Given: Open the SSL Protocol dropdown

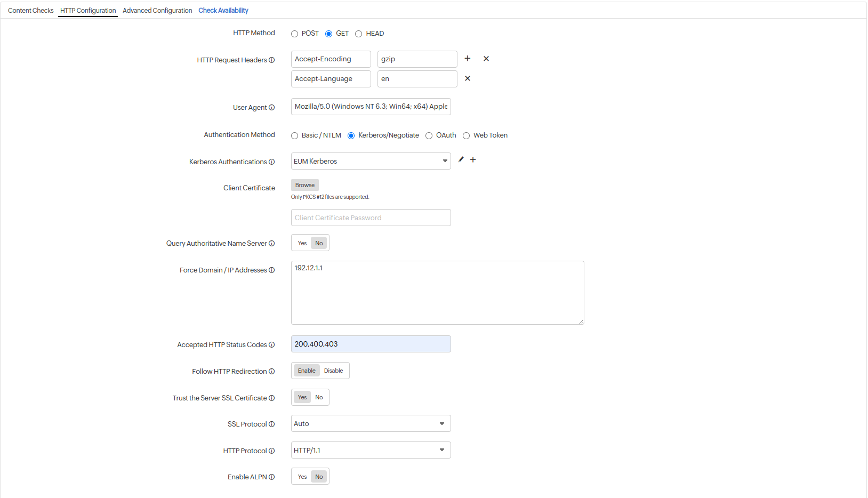Looking at the screenshot, I should click(x=441, y=423).
